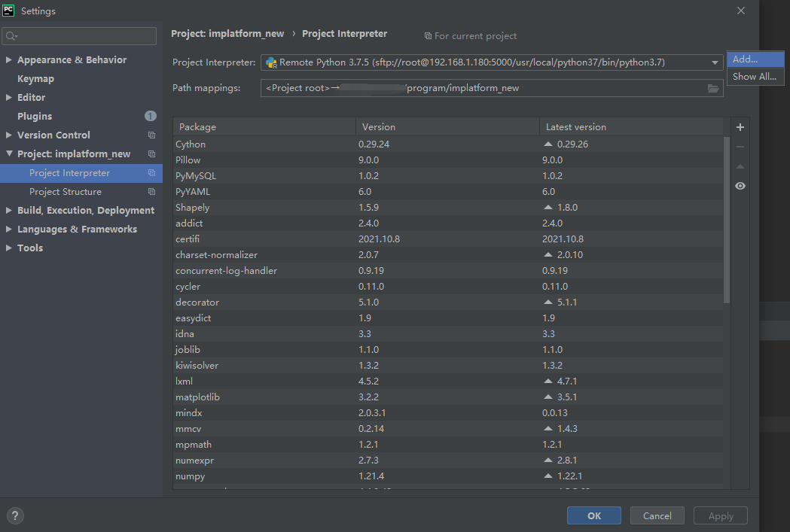
Task: Click the OK button
Action: pos(594,516)
